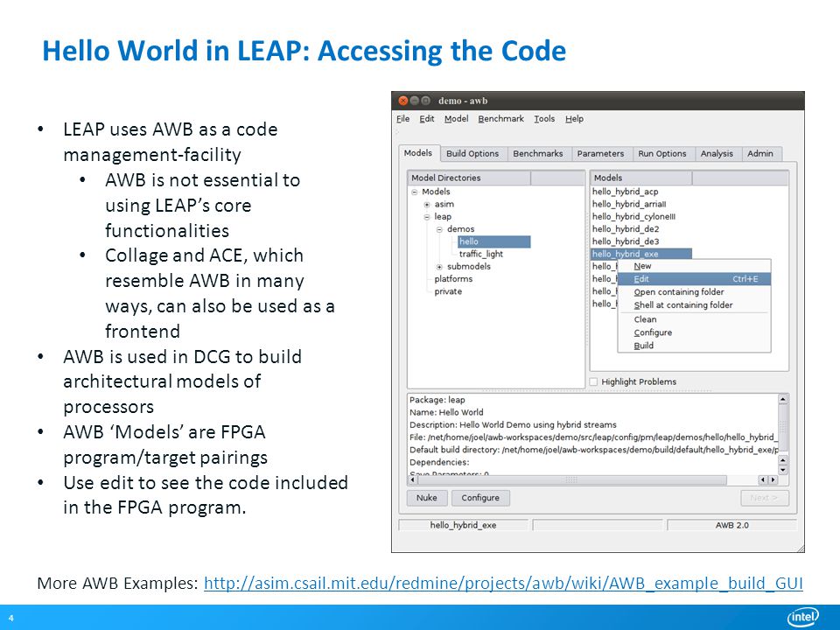
Task: Open the File menu
Action: coord(402,119)
